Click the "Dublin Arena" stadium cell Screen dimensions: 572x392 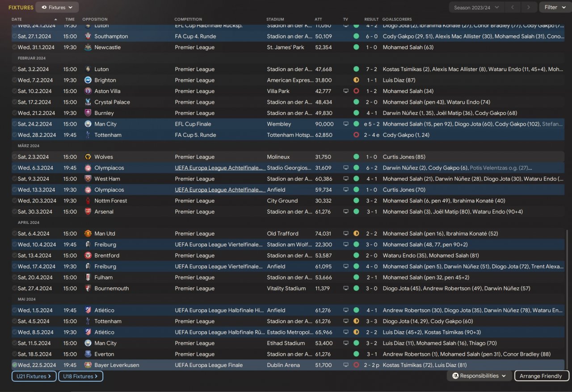(283, 365)
